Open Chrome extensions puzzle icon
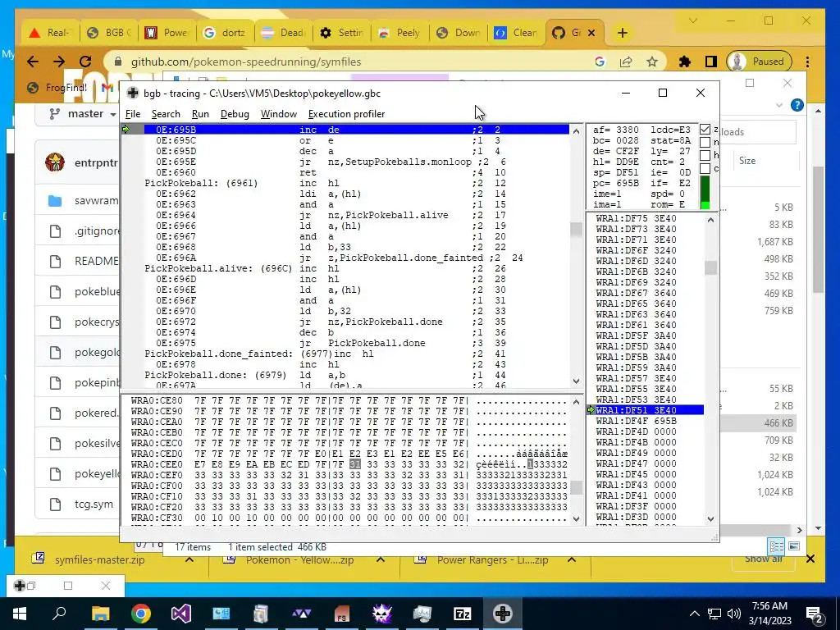The width and height of the screenshot is (840, 630). tap(685, 62)
